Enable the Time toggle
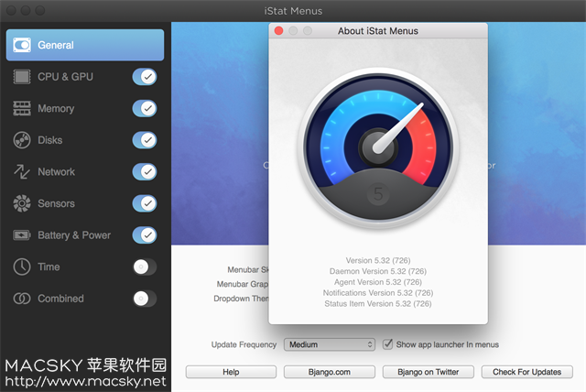Viewport: 586px width, 392px height. pos(145,267)
